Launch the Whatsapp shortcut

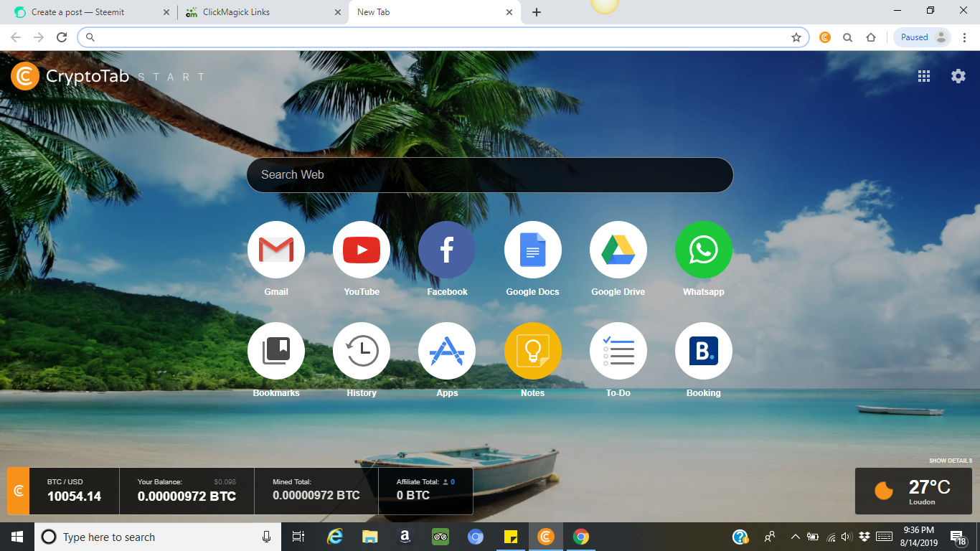pyautogui.click(x=703, y=250)
